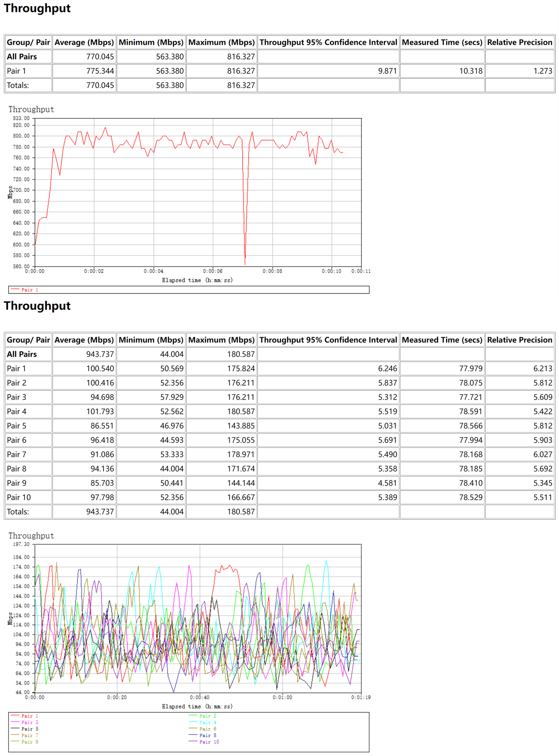
Task: Click Pair 4 maximum value 180.587
Action: pos(240,412)
